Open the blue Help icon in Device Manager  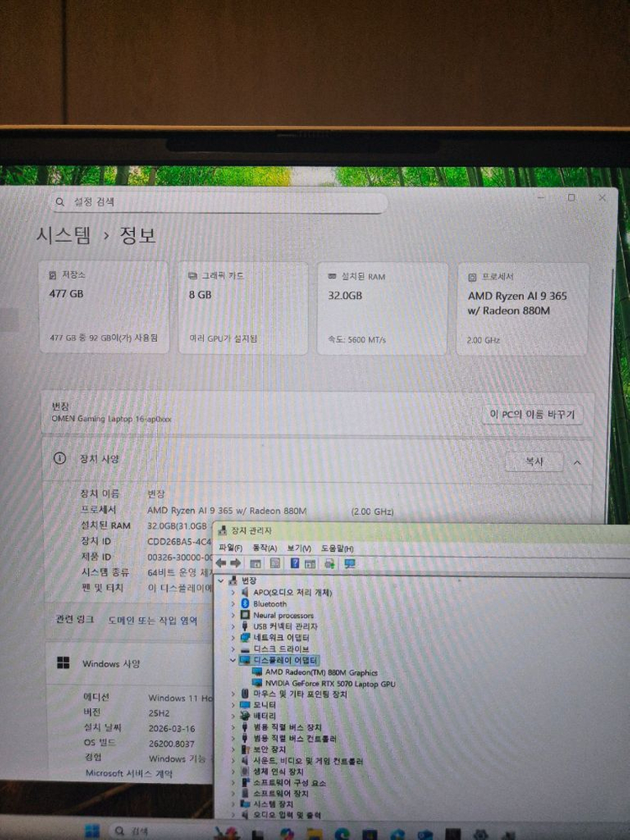pos(295,563)
